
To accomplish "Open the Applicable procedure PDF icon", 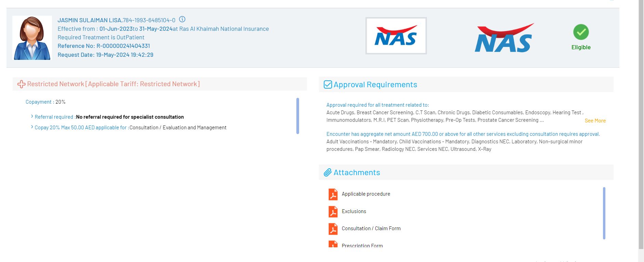I will [333, 194].
